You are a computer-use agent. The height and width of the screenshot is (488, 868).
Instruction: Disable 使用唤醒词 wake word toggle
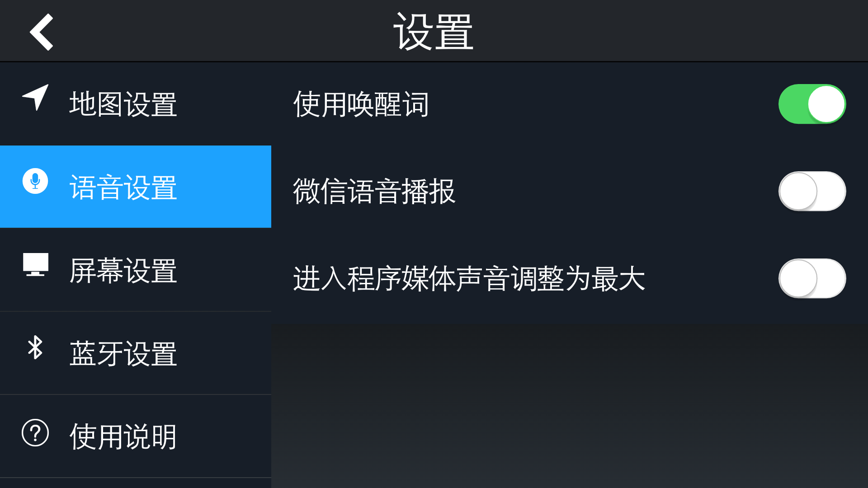[812, 103]
